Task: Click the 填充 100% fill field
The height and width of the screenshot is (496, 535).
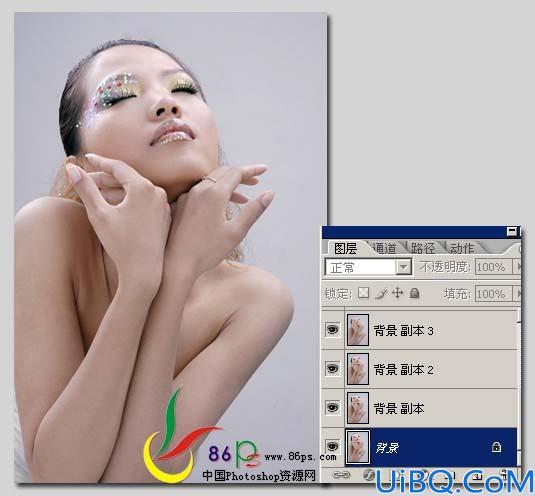Action: (493, 294)
